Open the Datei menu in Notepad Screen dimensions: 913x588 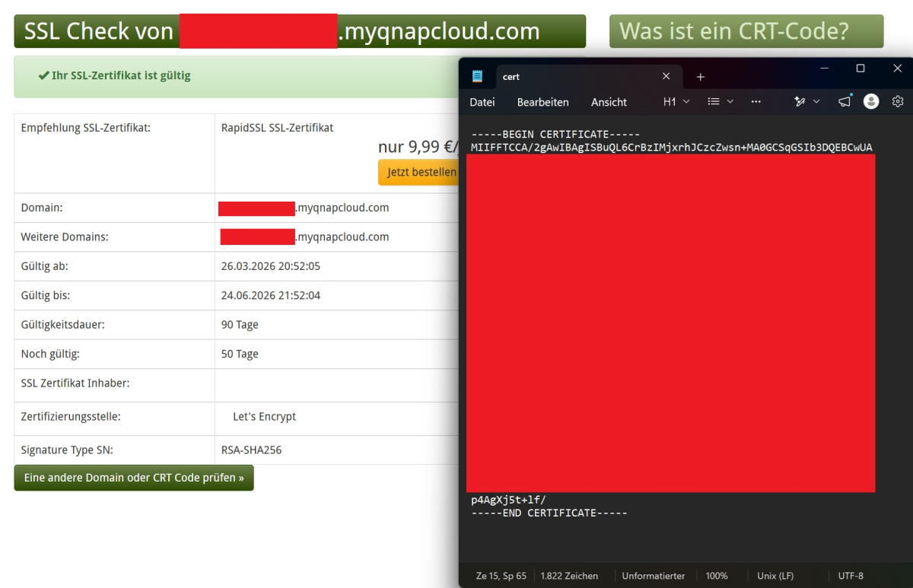[482, 102]
